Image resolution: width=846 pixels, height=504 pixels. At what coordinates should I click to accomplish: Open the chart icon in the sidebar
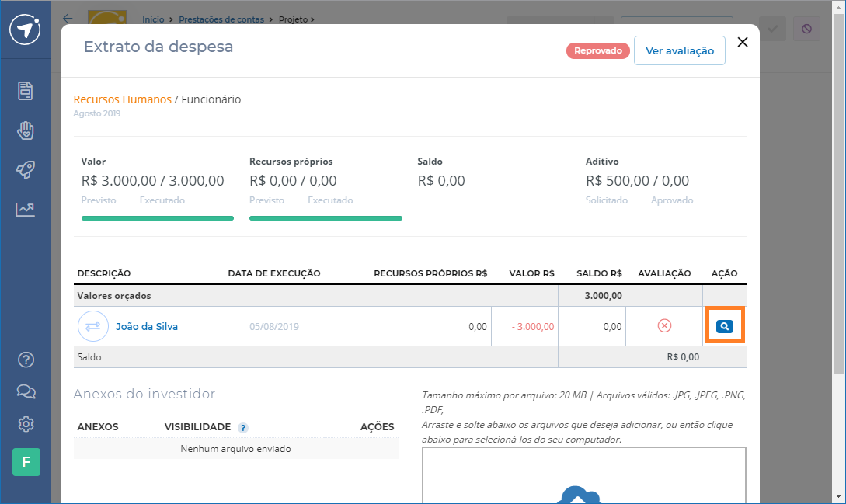tap(26, 209)
